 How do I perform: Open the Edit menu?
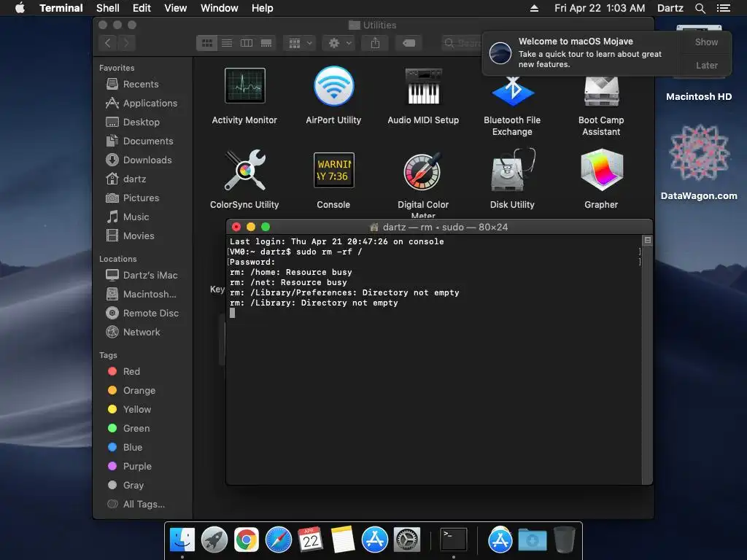[x=142, y=8]
